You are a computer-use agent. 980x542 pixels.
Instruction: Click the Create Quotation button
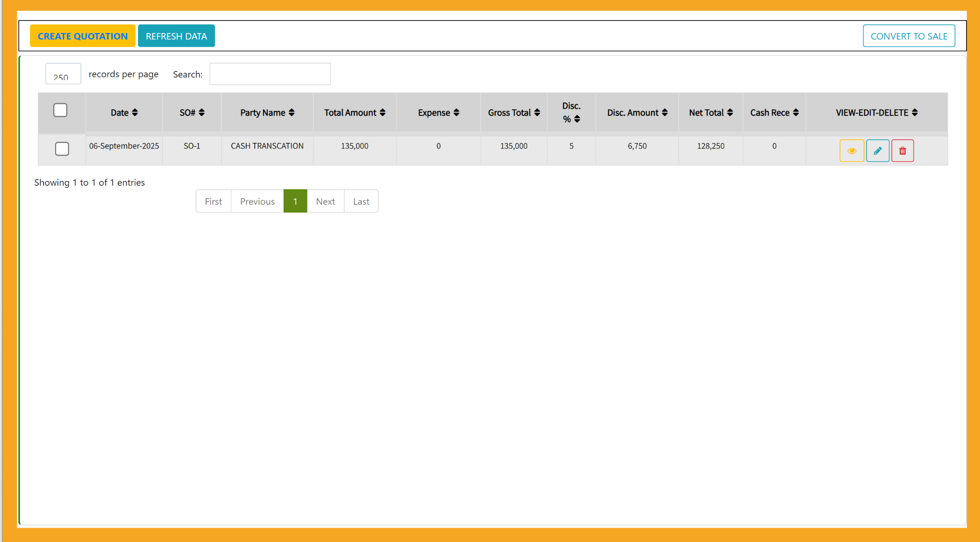pyautogui.click(x=82, y=36)
